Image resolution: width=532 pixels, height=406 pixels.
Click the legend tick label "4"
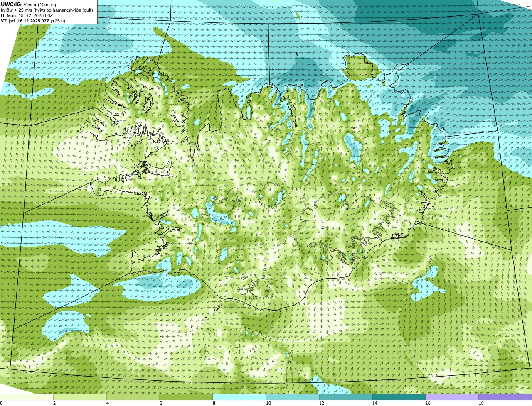pyautogui.click(x=108, y=403)
